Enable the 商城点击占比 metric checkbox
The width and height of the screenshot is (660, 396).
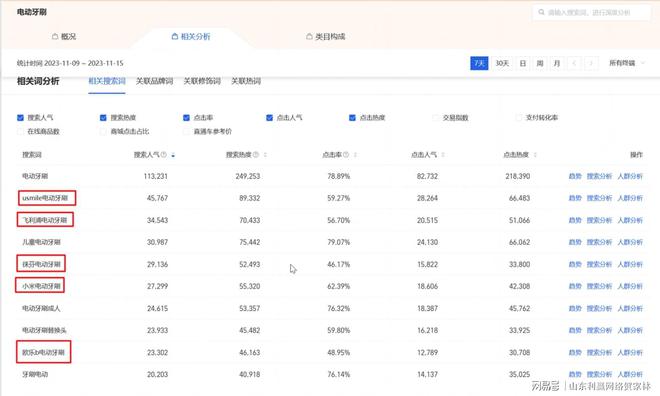coord(103,131)
